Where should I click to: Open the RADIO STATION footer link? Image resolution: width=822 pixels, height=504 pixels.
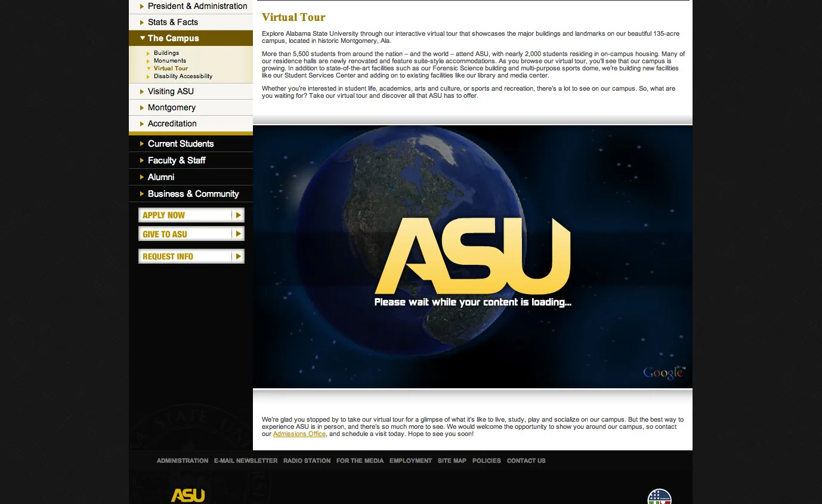307,460
